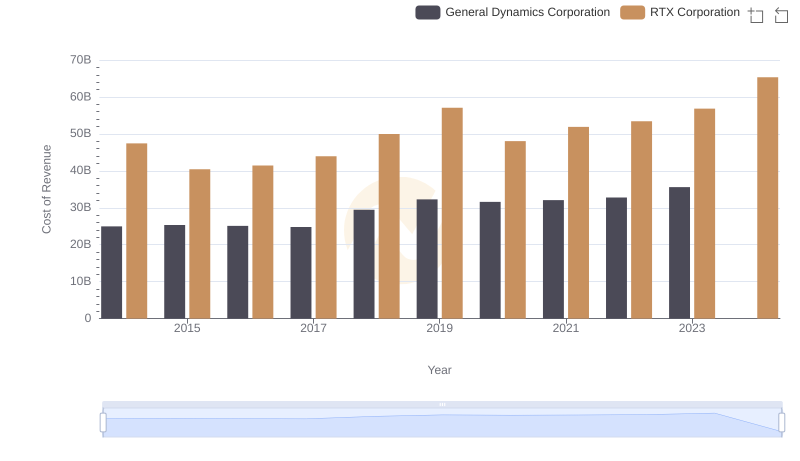Image resolution: width=800 pixels, height=461 pixels.
Task: Activate the area zoom tool icon
Action: [x=756, y=15]
